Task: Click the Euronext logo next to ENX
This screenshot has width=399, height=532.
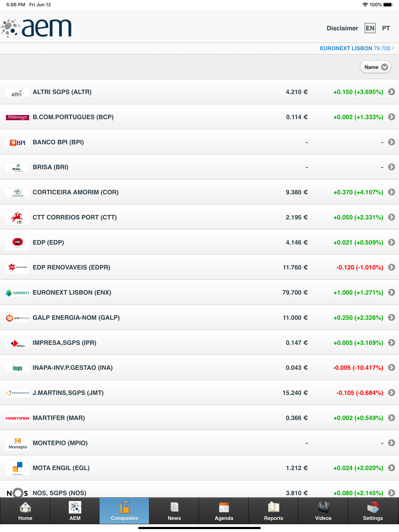Action: point(17,292)
